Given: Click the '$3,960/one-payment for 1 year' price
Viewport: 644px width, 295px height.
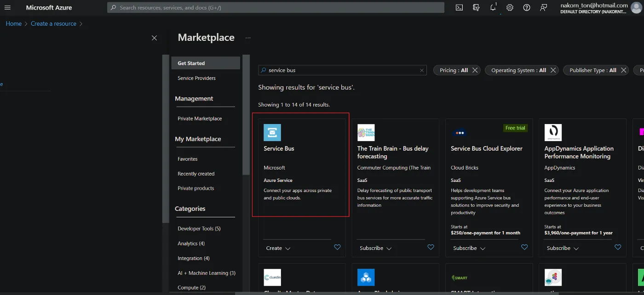Looking at the screenshot, I should tap(579, 233).
